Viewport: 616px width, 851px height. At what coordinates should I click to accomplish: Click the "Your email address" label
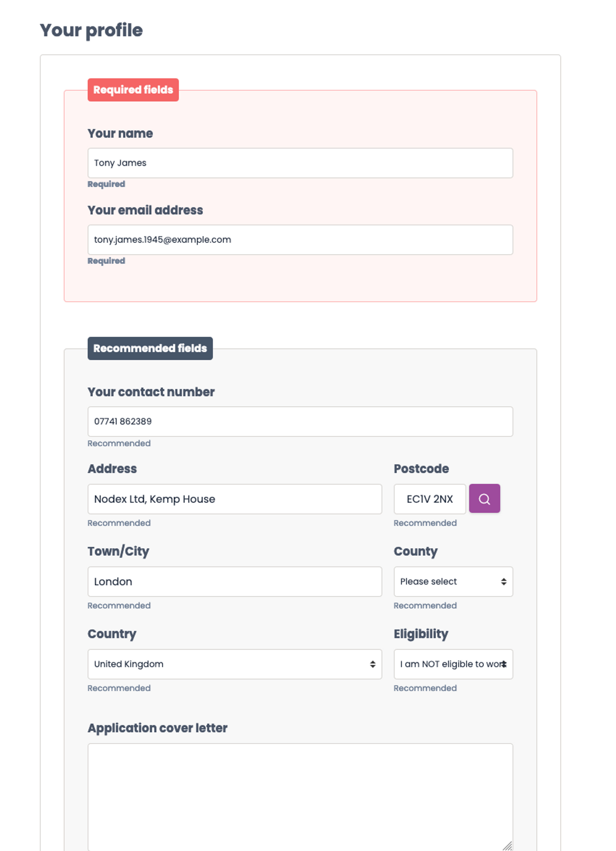tap(145, 210)
